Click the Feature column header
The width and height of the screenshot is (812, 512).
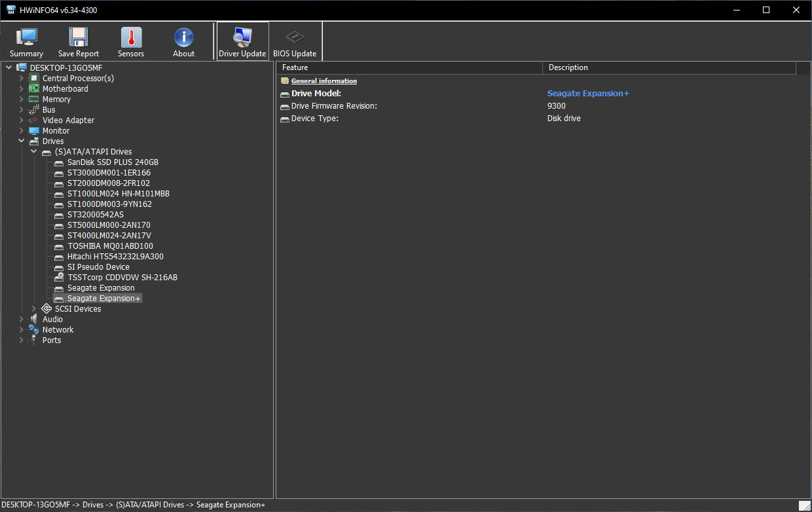click(409, 67)
